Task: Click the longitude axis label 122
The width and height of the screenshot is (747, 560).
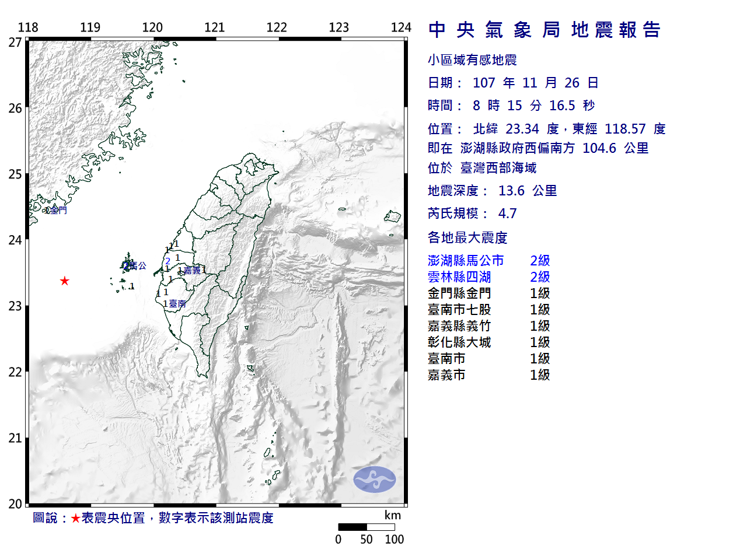Action: [277, 27]
